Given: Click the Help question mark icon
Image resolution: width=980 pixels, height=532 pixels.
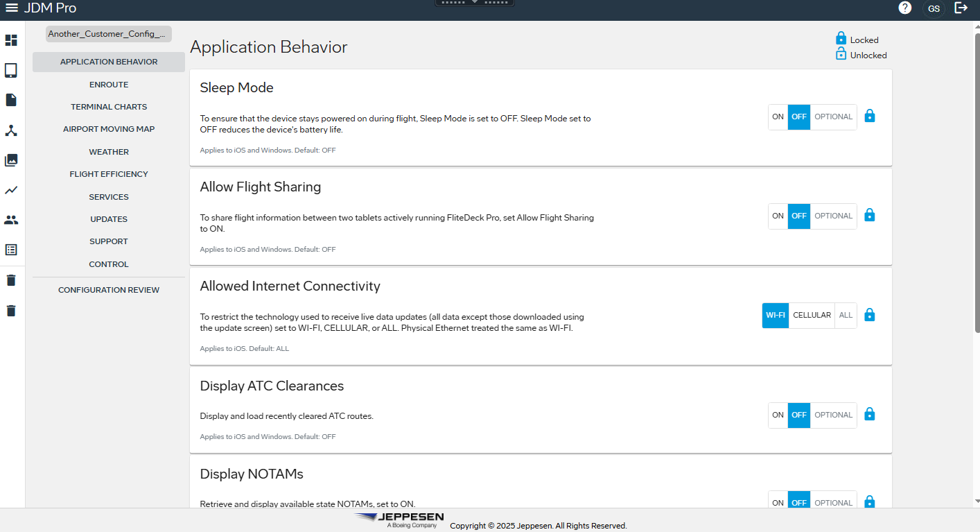Looking at the screenshot, I should 904,8.
